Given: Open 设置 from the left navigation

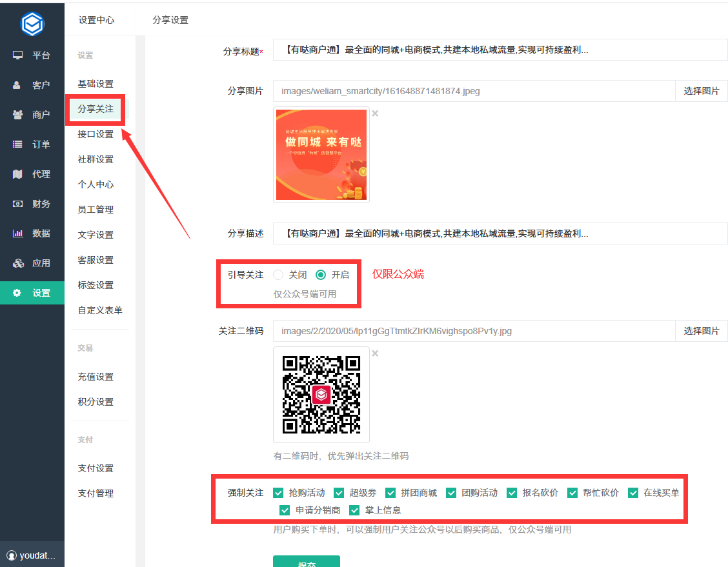Looking at the screenshot, I should 32,293.
